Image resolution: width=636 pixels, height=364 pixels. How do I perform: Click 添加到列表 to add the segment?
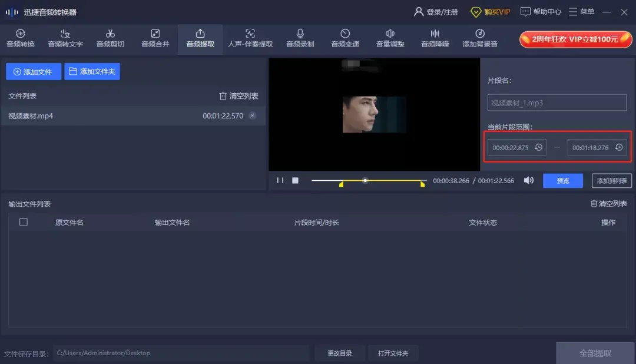[611, 181]
